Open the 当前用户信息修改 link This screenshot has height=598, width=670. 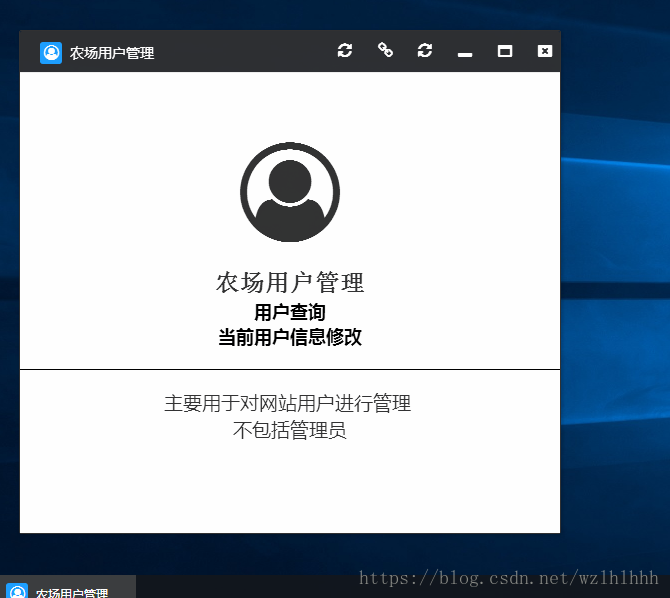290,337
